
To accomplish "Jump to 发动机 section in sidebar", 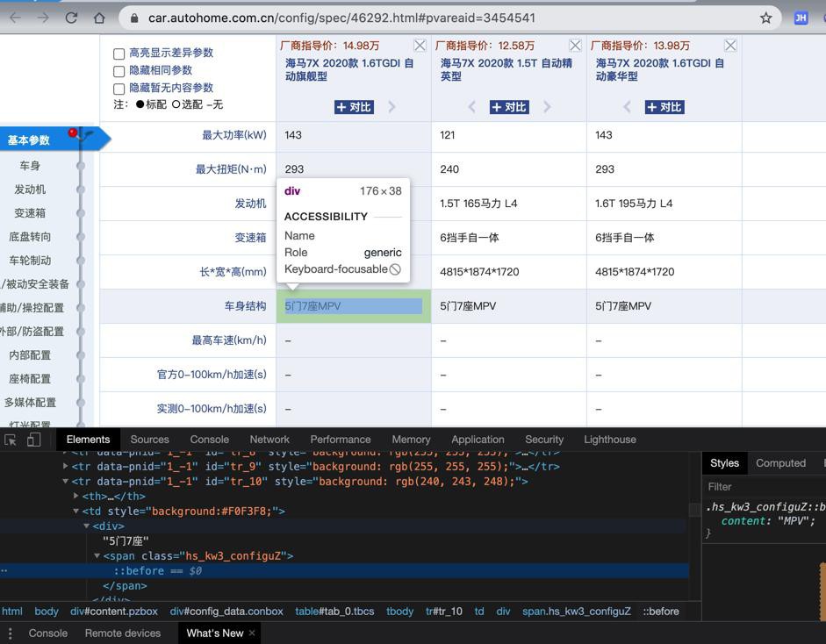I will pos(30,189).
